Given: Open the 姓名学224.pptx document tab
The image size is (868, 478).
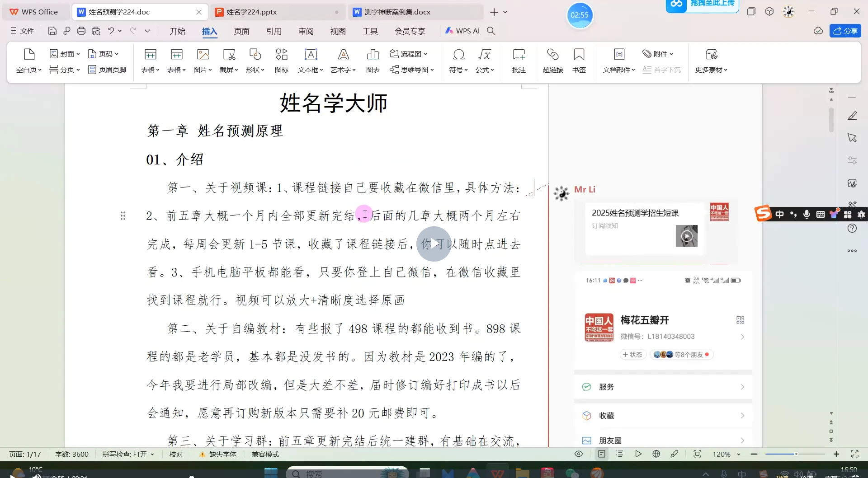Looking at the screenshot, I should point(252,12).
